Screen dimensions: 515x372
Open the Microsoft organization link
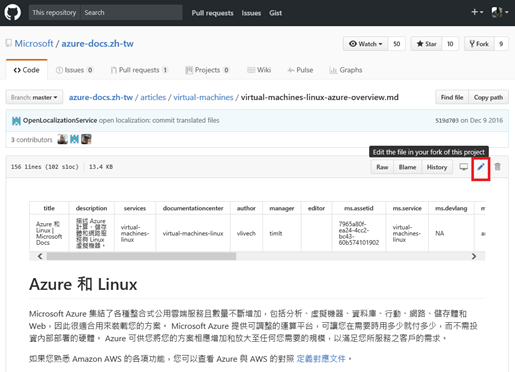click(x=34, y=43)
